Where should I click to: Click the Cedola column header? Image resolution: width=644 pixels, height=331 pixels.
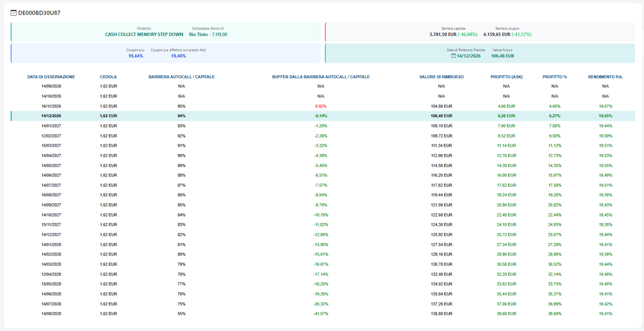[108, 77]
